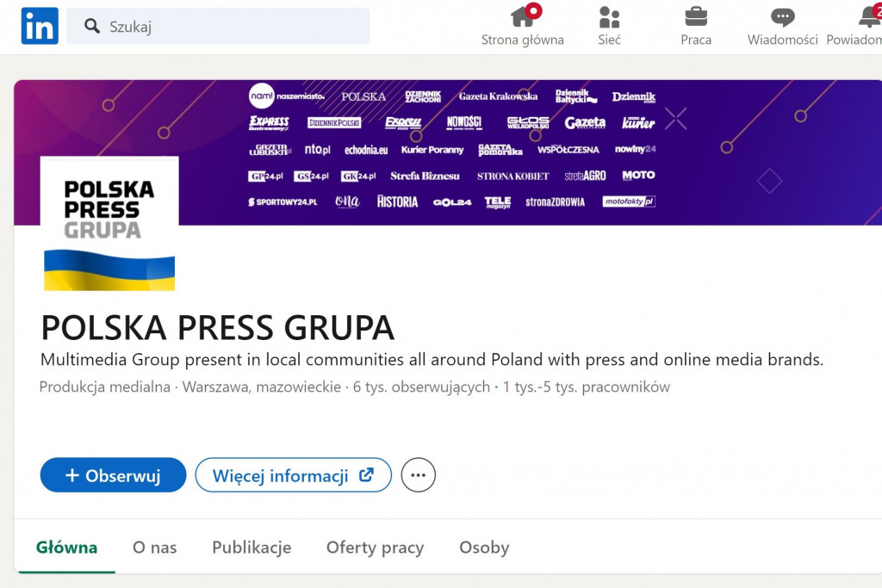The image size is (882, 588).
Task: Click into the Szukaj search field
Action: [x=233, y=27]
